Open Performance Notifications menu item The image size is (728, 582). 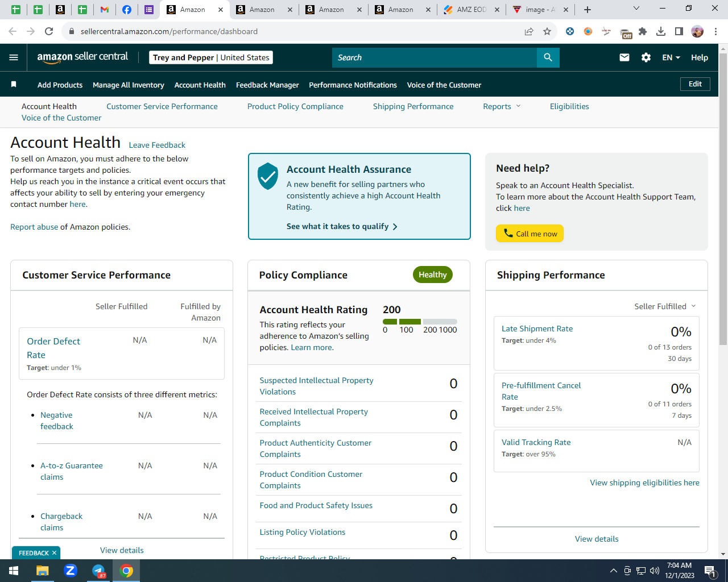(x=353, y=85)
